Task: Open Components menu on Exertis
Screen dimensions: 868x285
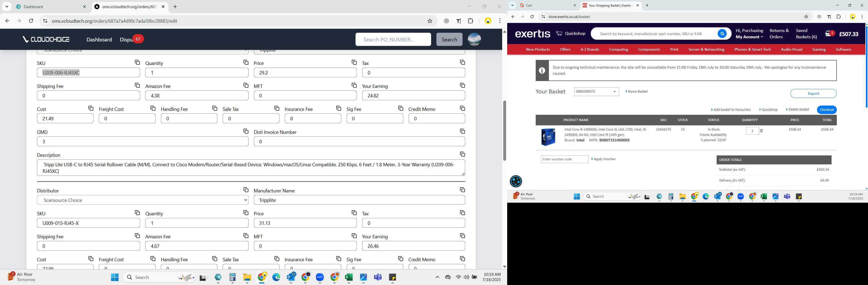Action: [649, 49]
